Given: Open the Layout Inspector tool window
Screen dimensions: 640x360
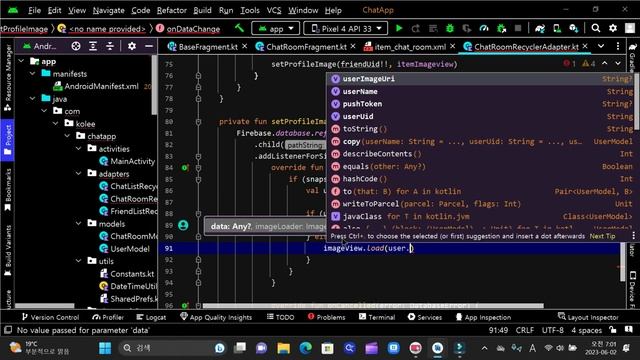Looking at the screenshot, I should [x=588, y=317].
